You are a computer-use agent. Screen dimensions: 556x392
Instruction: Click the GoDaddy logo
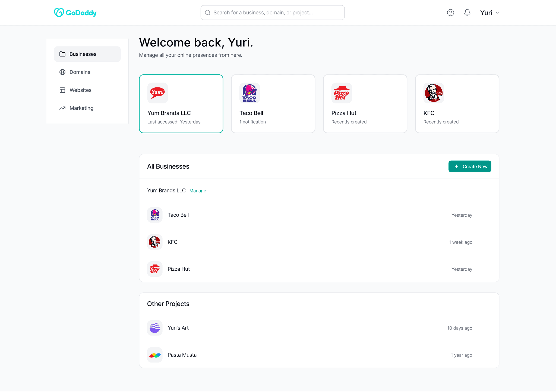(75, 12)
